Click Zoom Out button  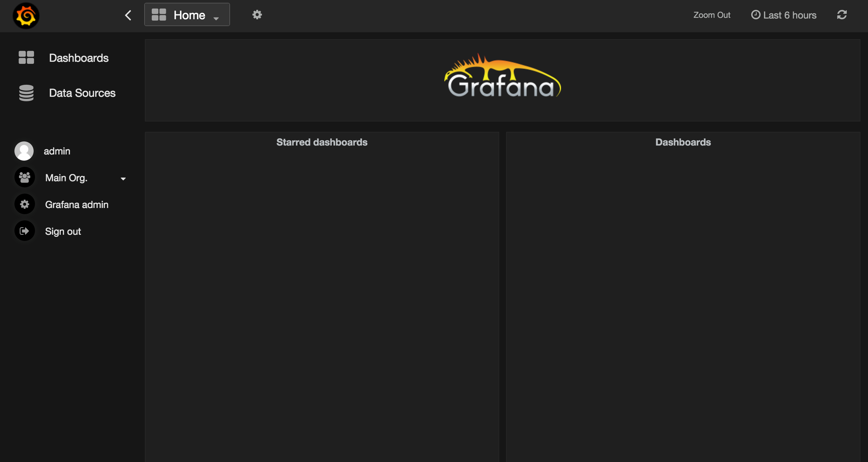(x=711, y=14)
